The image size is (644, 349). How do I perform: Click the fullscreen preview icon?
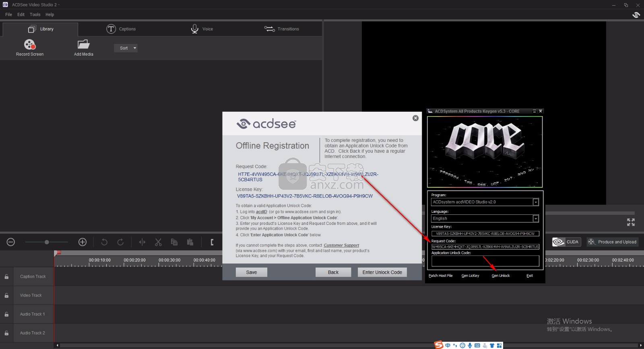(x=631, y=222)
